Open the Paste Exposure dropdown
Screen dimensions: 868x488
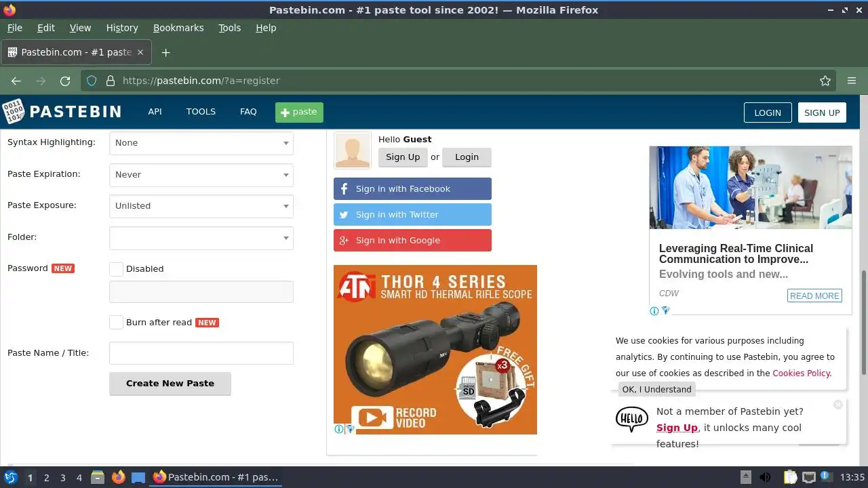(x=201, y=206)
